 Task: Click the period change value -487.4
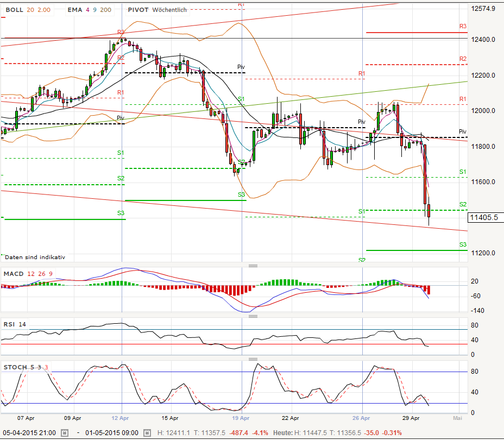[x=238, y=433]
